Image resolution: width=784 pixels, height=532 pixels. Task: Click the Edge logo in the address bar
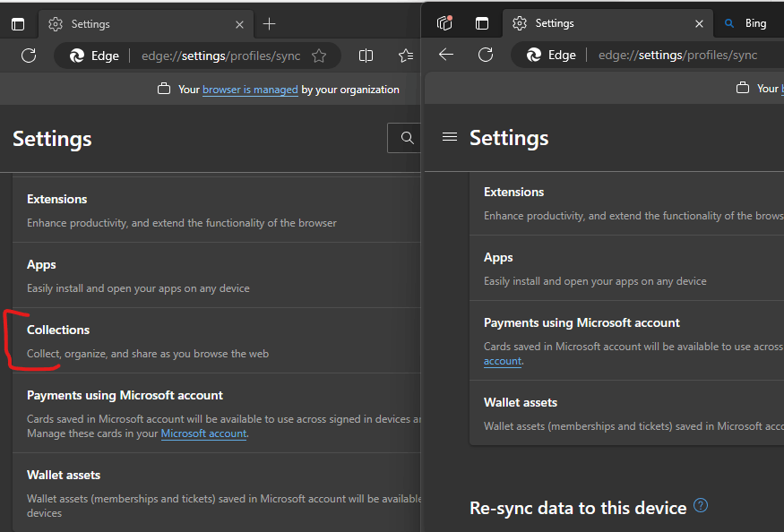74,55
